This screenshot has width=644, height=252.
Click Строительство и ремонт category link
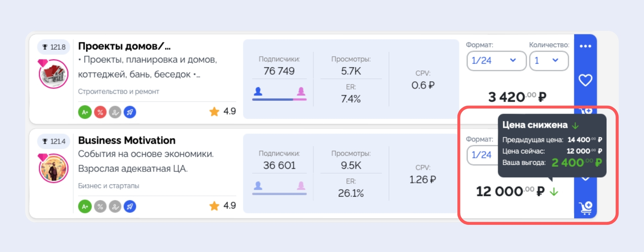(x=119, y=92)
